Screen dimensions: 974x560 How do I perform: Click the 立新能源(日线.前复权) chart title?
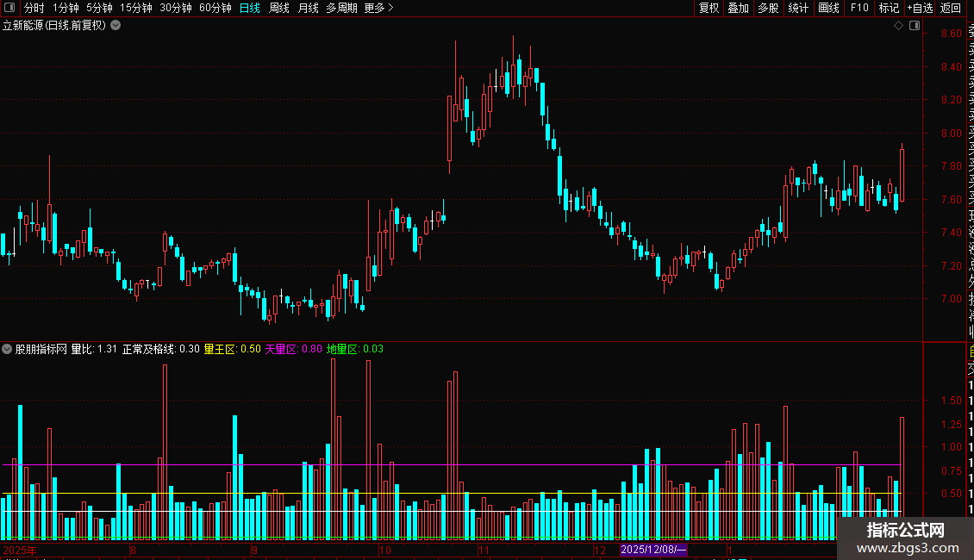click(54, 26)
